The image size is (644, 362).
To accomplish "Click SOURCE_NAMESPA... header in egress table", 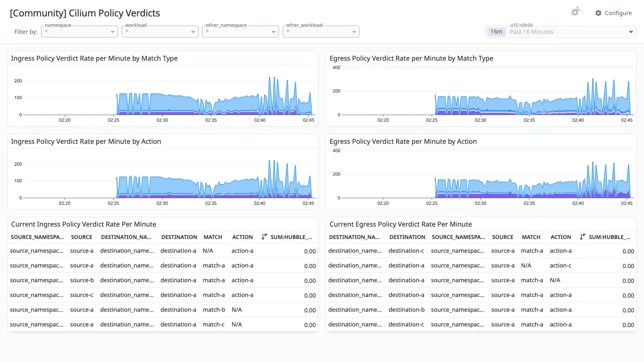I will 459,237.
